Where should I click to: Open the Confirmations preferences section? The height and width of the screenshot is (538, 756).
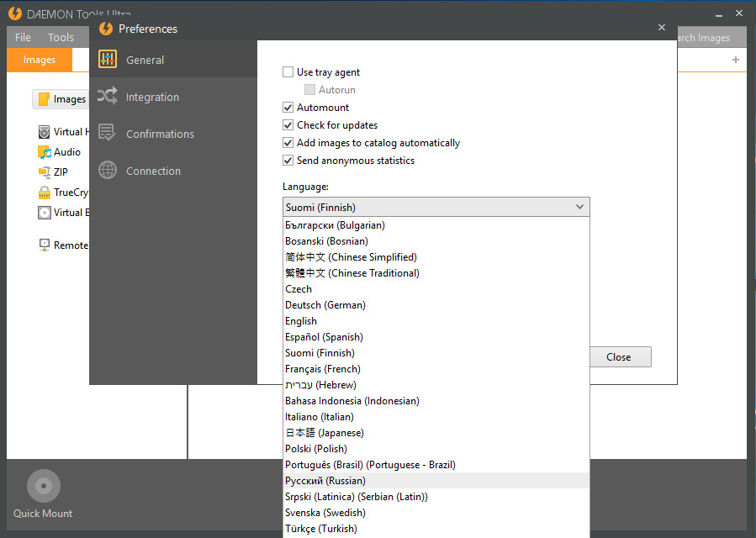tap(173, 134)
